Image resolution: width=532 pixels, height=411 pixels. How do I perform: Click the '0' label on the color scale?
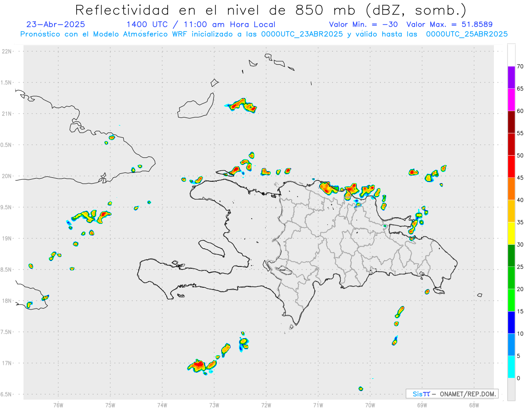point(519,378)
